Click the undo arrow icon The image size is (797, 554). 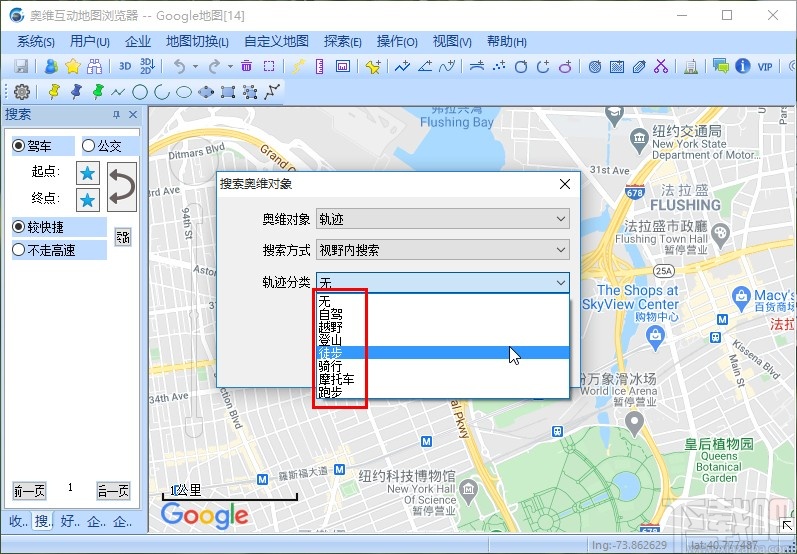click(x=180, y=66)
